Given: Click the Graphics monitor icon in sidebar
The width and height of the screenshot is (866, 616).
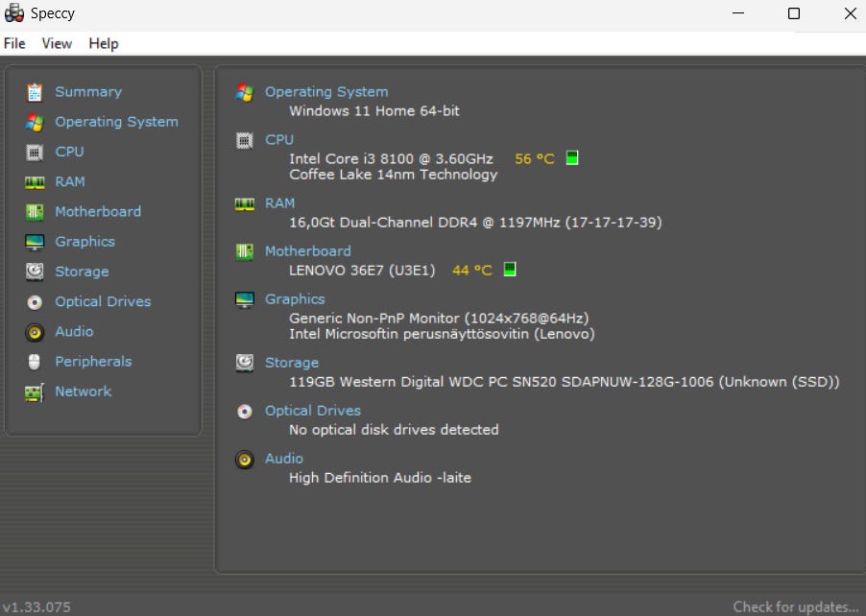Looking at the screenshot, I should [x=35, y=242].
